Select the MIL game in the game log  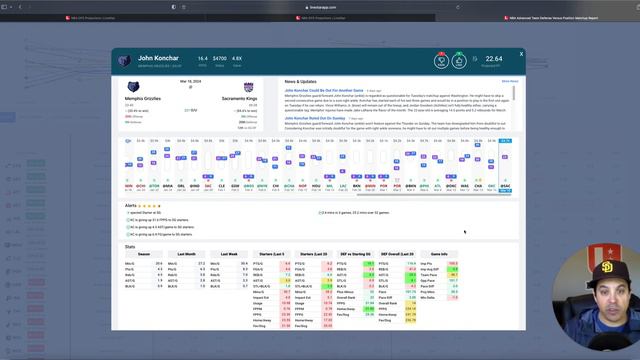coord(329,186)
